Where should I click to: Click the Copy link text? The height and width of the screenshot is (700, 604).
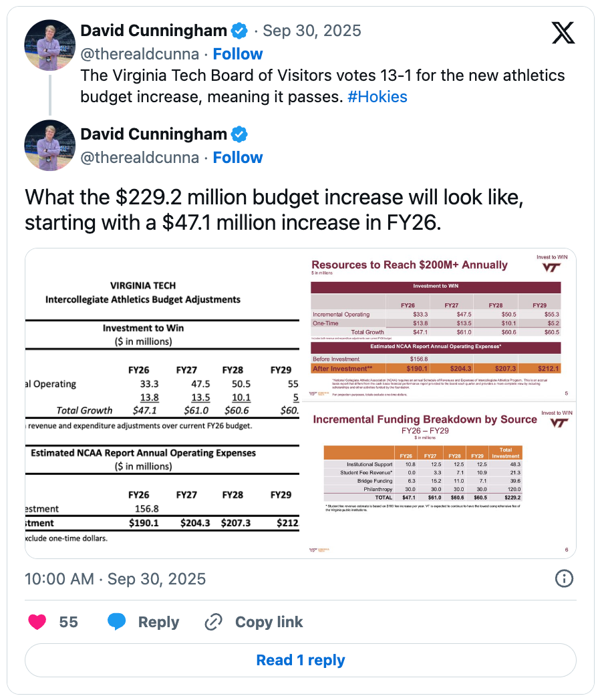pos(269,622)
